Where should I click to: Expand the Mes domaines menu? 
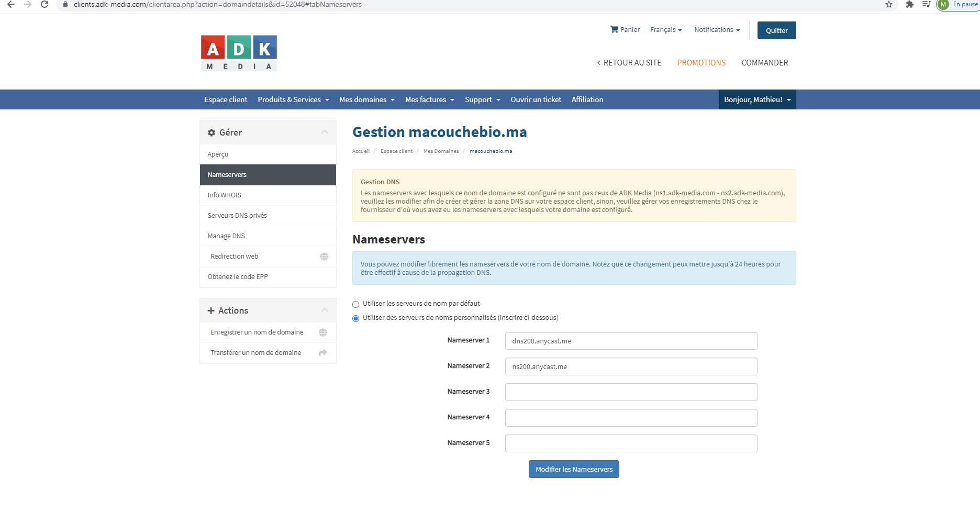point(366,99)
